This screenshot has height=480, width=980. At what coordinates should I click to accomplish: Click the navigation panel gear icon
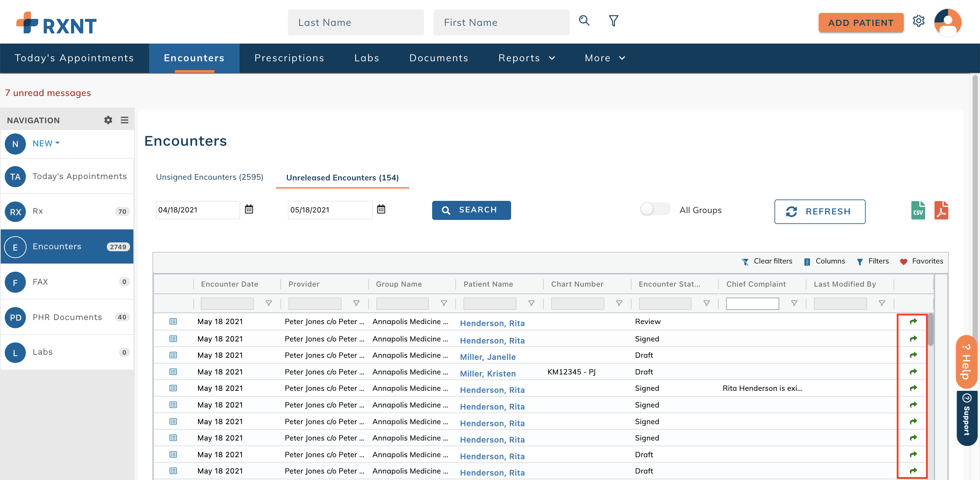[x=108, y=120]
